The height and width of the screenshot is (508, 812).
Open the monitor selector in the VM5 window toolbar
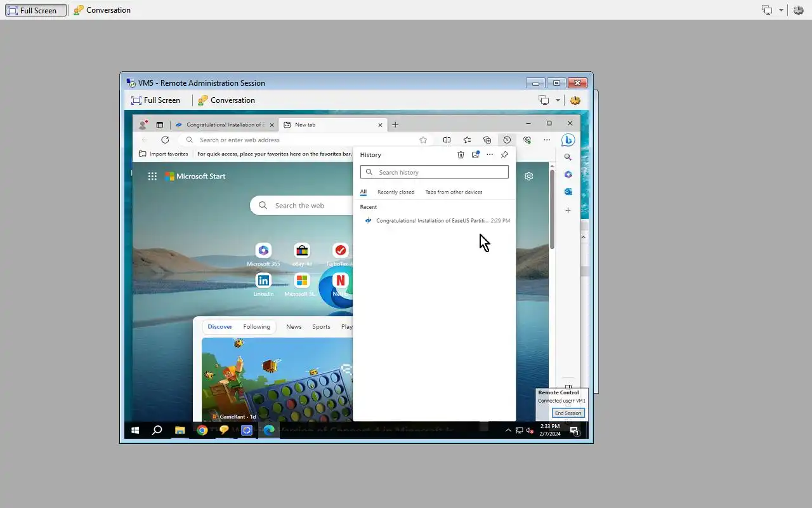point(544,100)
